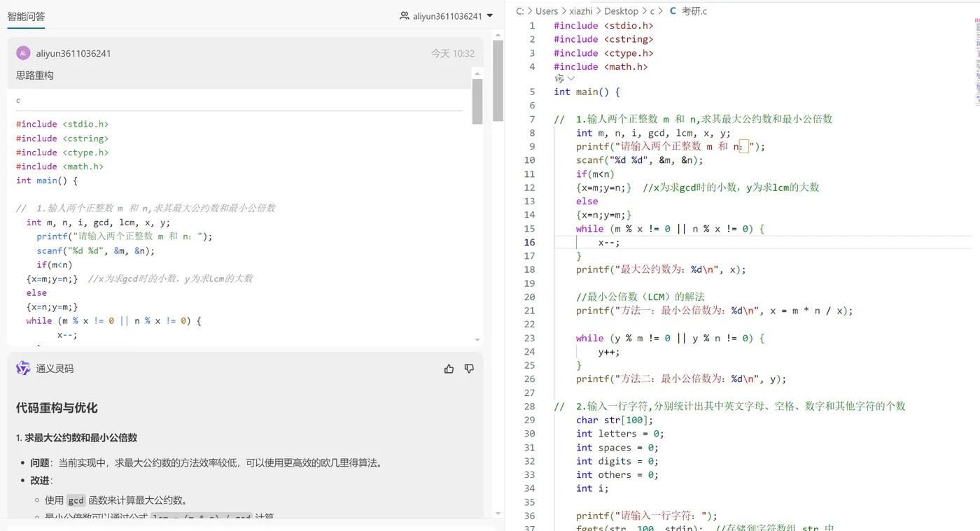
Task: Click the 方法二 printf line in the editor
Action: 681,378
